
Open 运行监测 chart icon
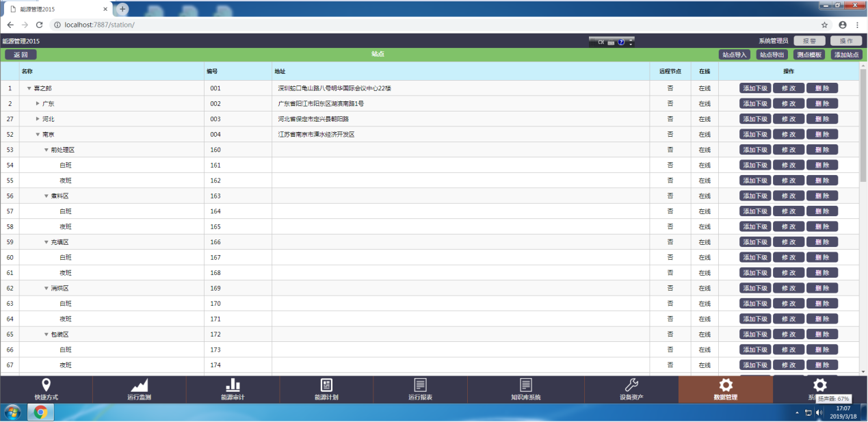[x=140, y=385]
